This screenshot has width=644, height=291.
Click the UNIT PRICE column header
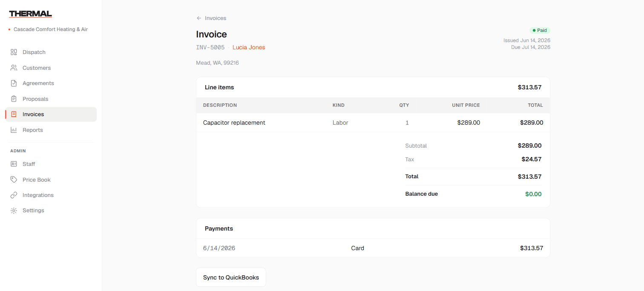click(466, 105)
